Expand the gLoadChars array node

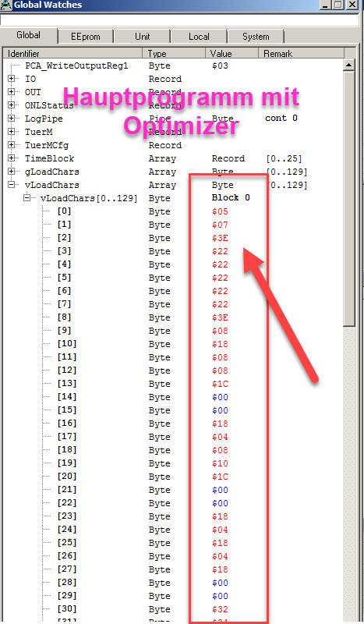point(12,172)
